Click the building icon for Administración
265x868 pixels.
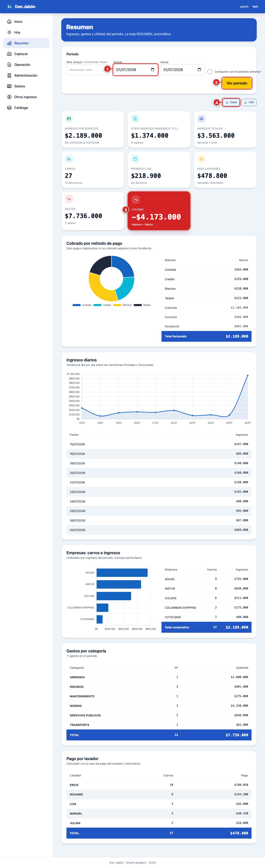pyautogui.click(x=10, y=75)
